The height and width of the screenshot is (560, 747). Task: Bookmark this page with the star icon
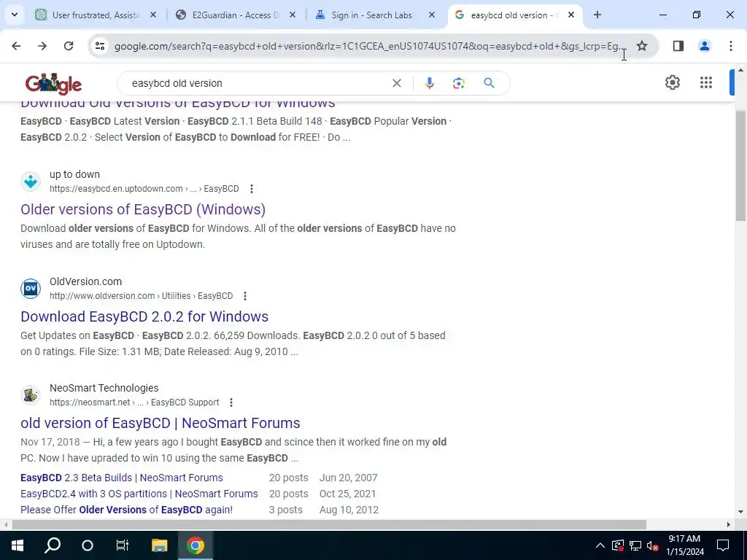(x=642, y=46)
